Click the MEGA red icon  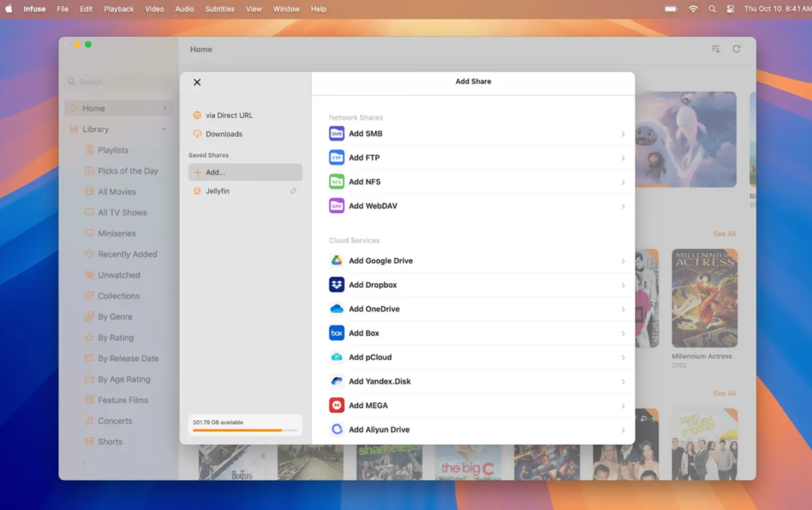click(x=336, y=405)
